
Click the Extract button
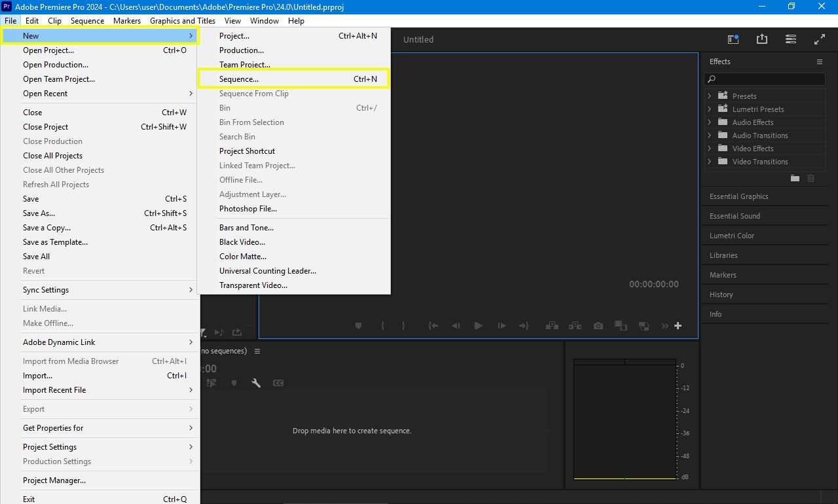(x=575, y=325)
